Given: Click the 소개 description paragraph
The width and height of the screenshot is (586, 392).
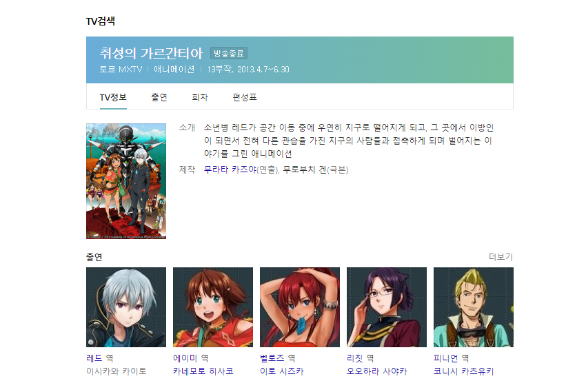Looking at the screenshot, I should coord(349,141).
